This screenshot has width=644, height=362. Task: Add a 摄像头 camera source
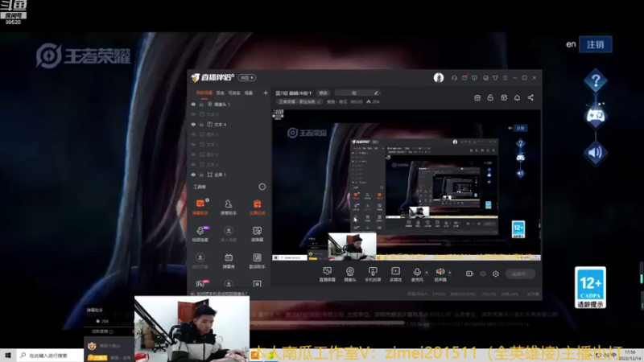coord(350,274)
